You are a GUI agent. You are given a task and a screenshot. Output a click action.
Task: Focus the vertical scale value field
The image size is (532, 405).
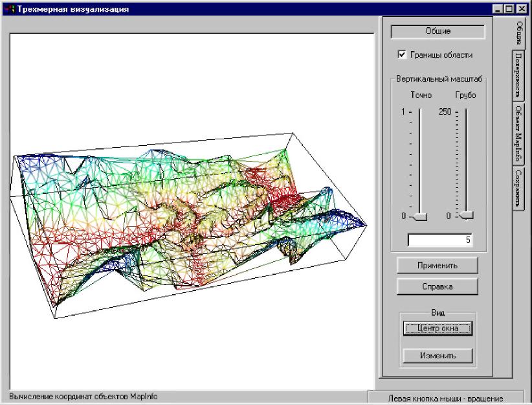click(439, 240)
